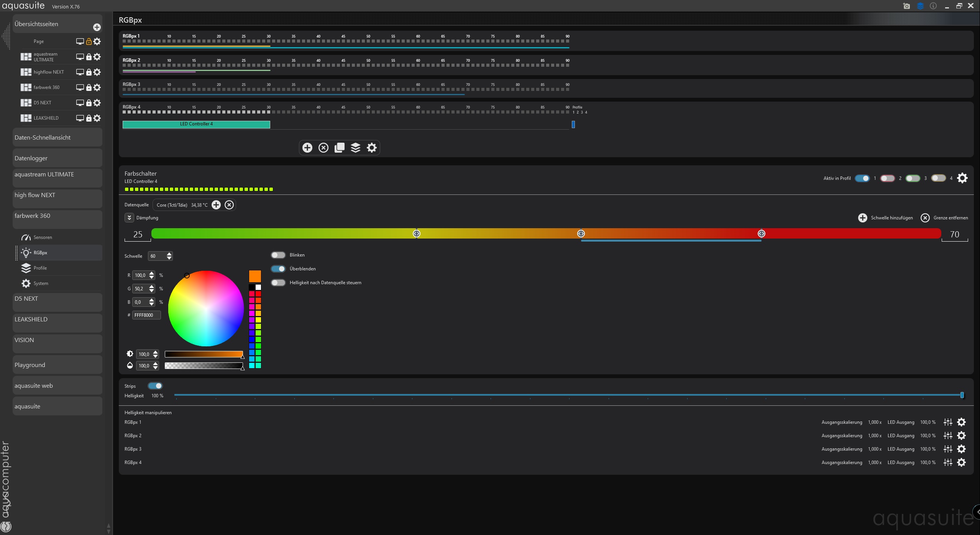Image resolution: width=980 pixels, height=535 pixels.
Task: Expand the Dämpfung section
Action: (129, 218)
